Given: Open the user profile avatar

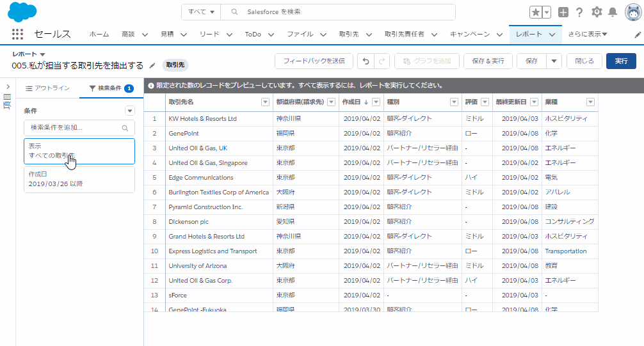Looking at the screenshot, I should click(x=633, y=12).
